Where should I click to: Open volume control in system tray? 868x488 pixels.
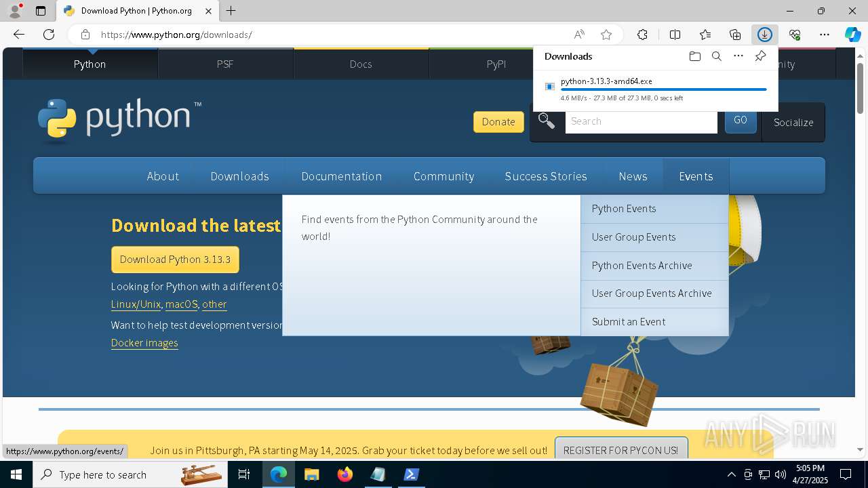pos(780,474)
